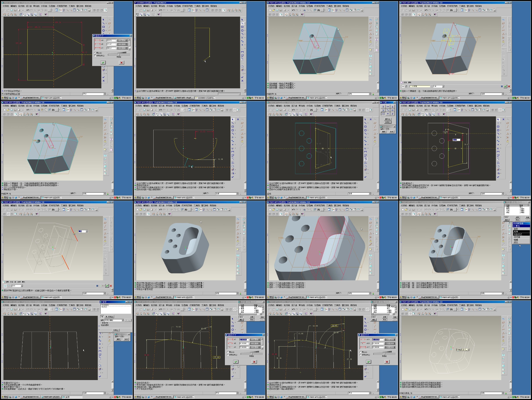This screenshot has height=400, width=532.
Task: Open the radius value dropdown in 02:21 dashboard
Action: (22, 286)
